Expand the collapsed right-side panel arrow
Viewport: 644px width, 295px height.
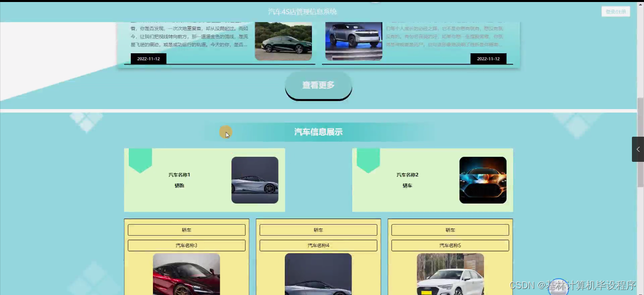coord(638,149)
